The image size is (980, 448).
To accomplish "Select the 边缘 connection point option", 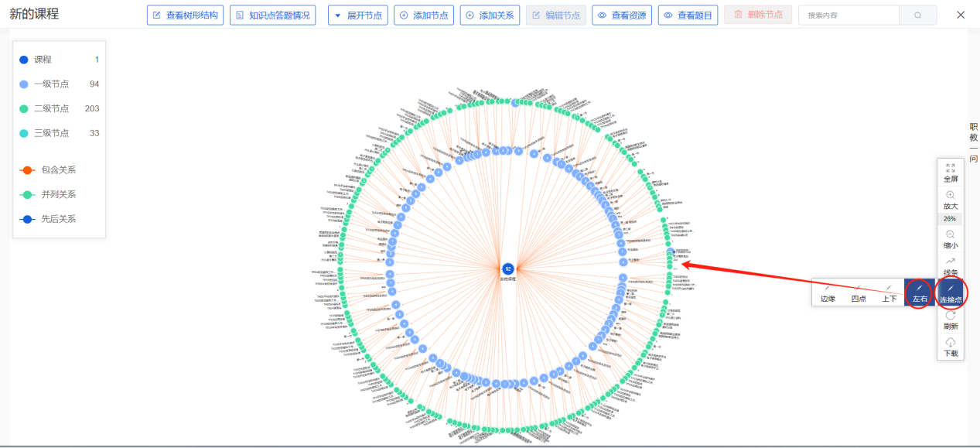I will coord(828,292).
